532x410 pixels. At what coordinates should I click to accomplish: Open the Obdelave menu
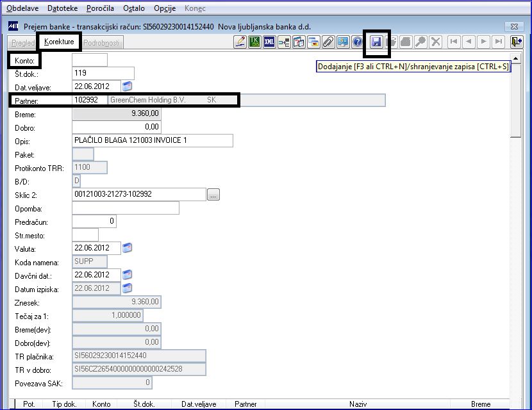coord(22,8)
